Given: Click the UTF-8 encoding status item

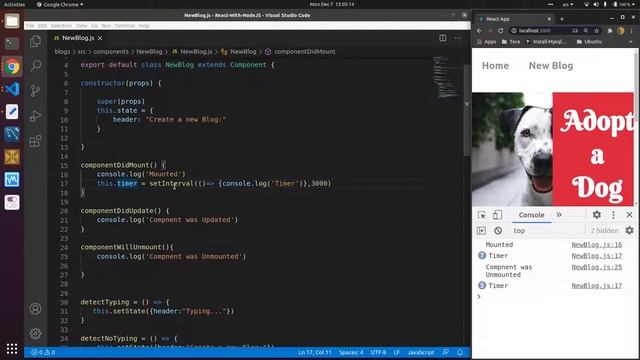Looking at the screenshot, I should [378, 352].
